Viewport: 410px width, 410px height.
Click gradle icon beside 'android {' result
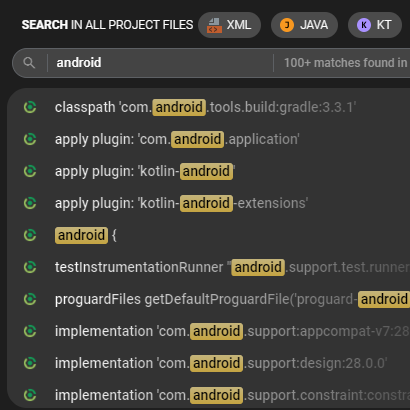30,235
